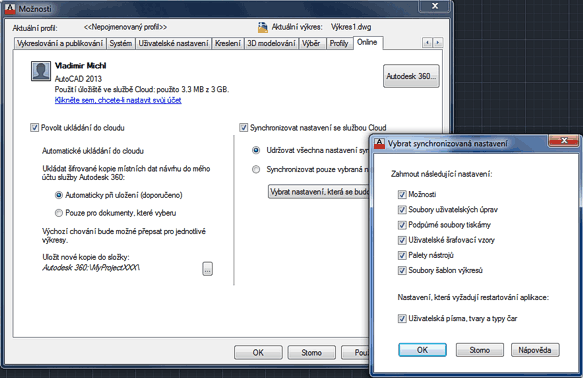Click the AutoCAD logo in Vybrat synchronizovaná nastavení dialog
Screen dimensions: 583x378
tap(379, 143)
